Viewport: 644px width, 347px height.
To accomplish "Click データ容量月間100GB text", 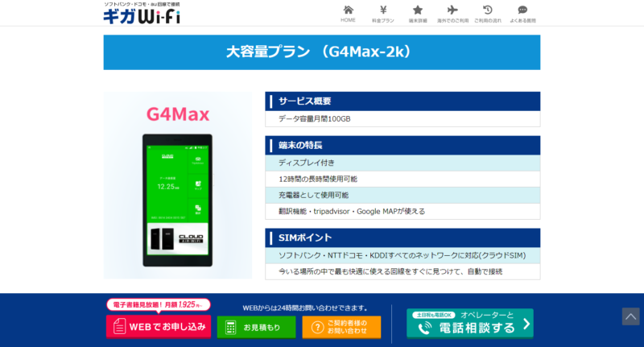I will pyautogui.click(x=315, y=118).
